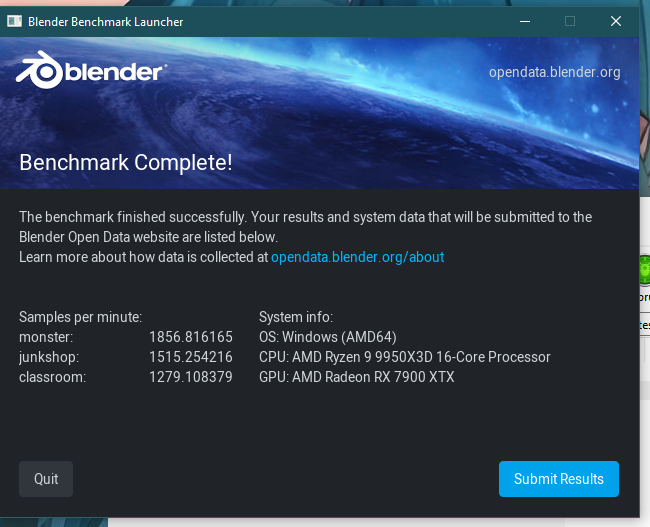
Task: Close the Blender Benchmark Launcher window
Action: 616,21
